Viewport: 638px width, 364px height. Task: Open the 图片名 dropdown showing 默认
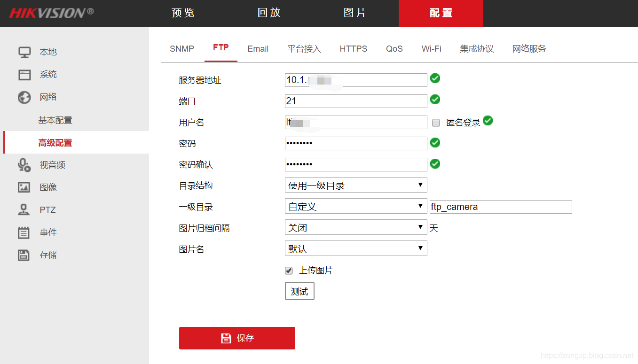click(356, 248)
